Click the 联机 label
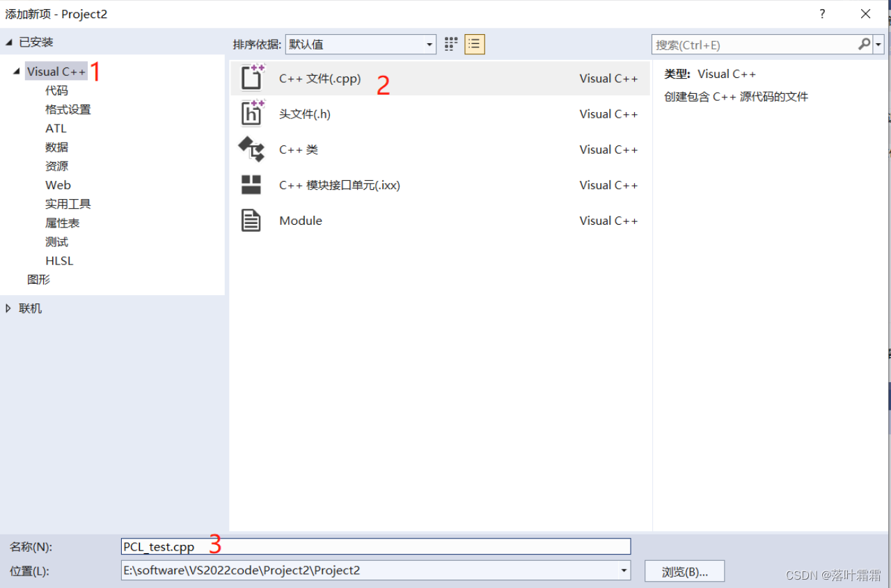Viewport: 891px width, 588px height. coord(31,308)
